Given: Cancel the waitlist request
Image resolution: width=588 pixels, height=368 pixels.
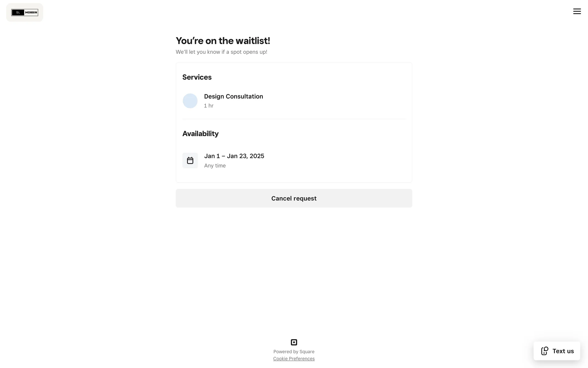Looking at the screenshot, I should (x=294, y=198).
